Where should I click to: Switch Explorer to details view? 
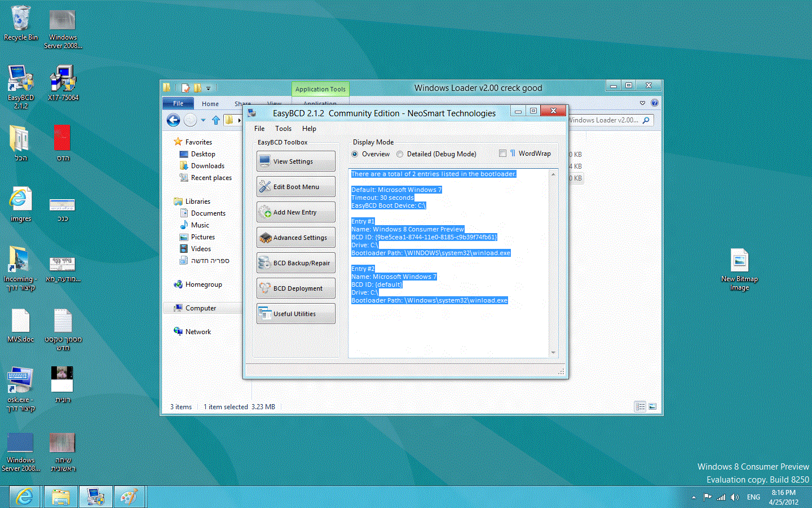click(x=640, y=406)
